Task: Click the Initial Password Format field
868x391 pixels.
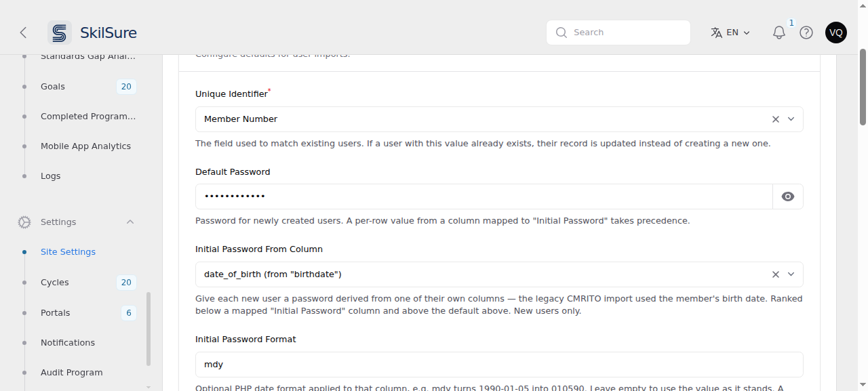Action: click(x=499, y=365)
